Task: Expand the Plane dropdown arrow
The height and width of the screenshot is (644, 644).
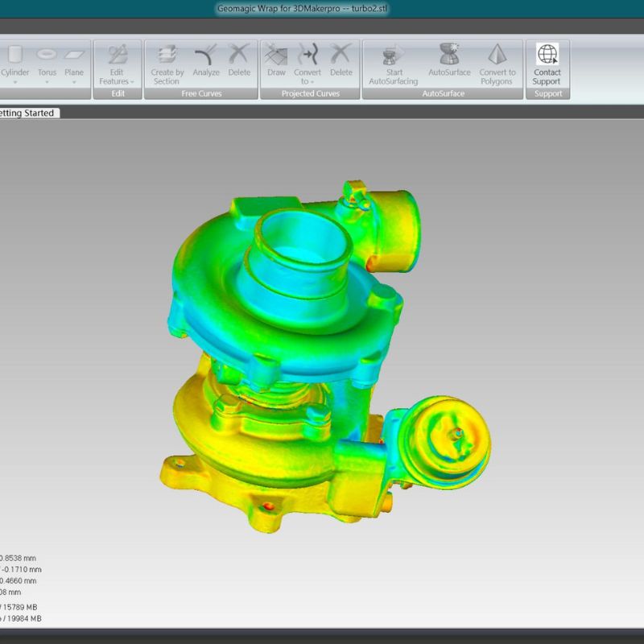Action: coord(74,82)
